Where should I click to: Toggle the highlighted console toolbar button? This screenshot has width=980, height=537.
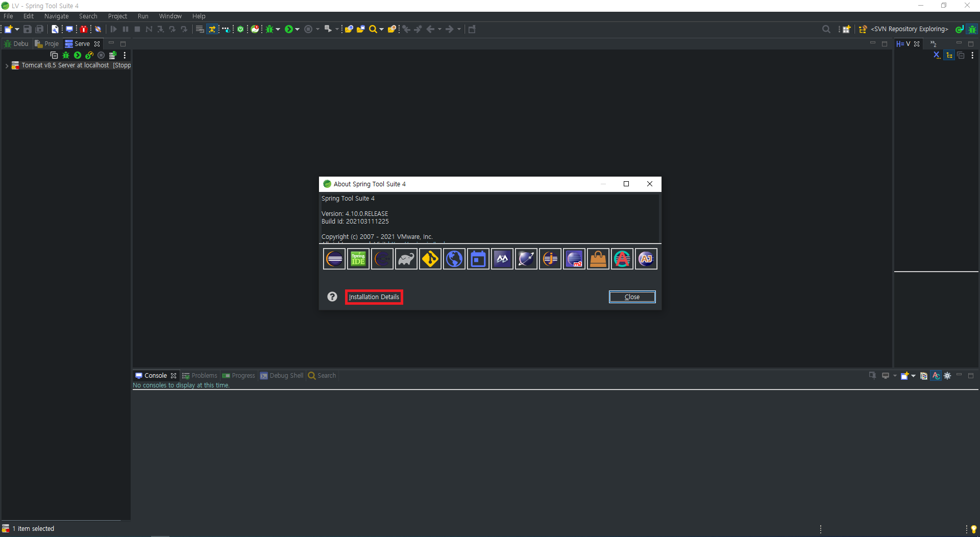(936, 376)
